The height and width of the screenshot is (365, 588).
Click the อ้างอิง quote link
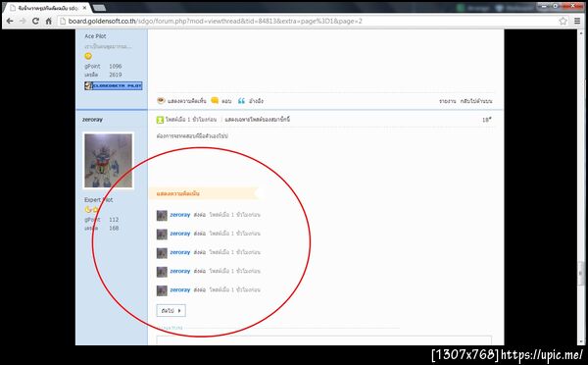coord(256,101)
